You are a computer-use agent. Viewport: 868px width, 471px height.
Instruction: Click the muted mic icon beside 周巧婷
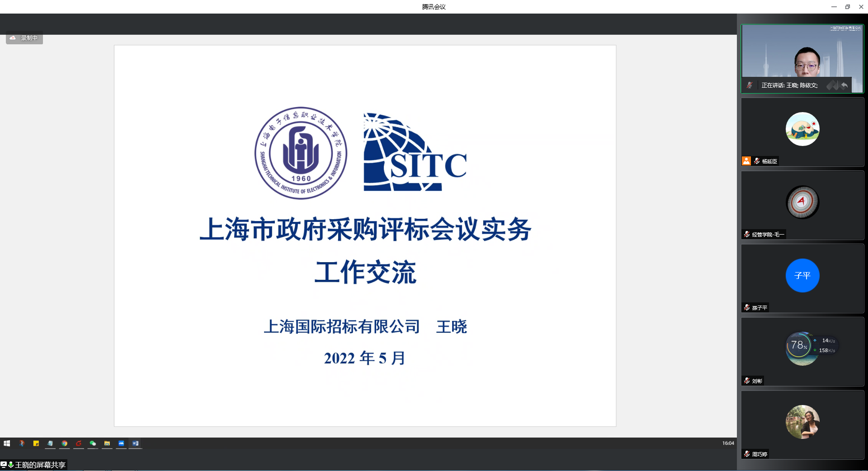pyautogui.click(x=747, y=454)
